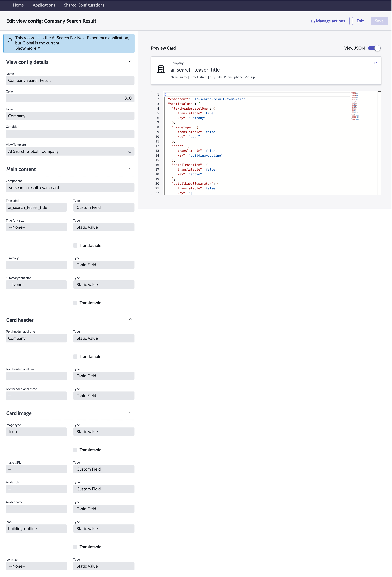This screenshot has width=392, height=577.
Task: Collapse the Card header section
Action: coord(130,320)
